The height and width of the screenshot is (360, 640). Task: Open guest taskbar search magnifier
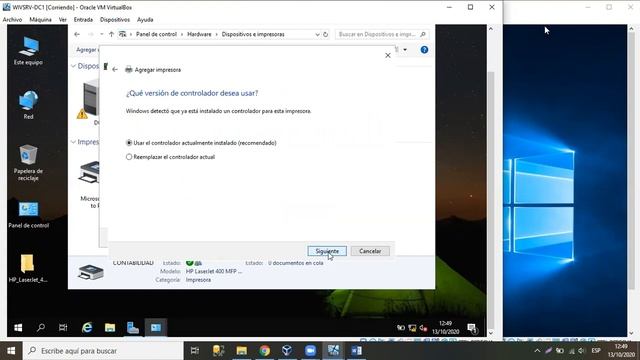(41, 328)
